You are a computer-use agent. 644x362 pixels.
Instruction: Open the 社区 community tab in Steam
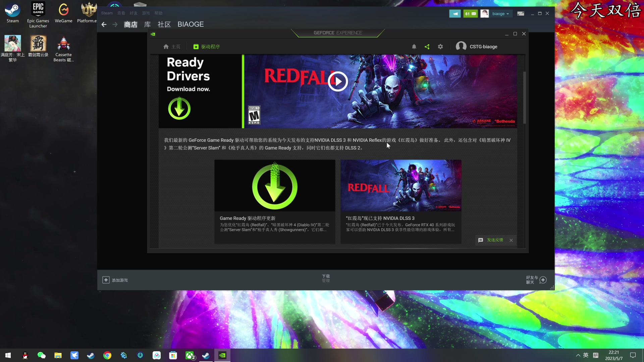pos(164,24)
